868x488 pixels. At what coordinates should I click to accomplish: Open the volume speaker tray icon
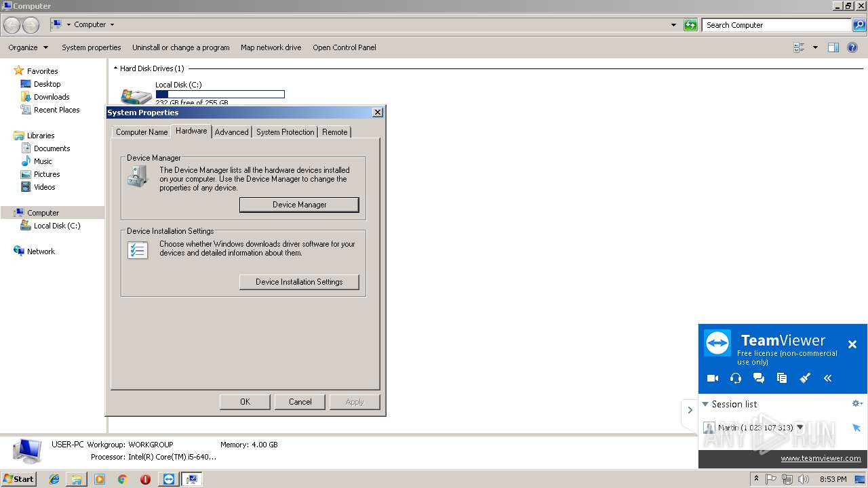[804, 479]
